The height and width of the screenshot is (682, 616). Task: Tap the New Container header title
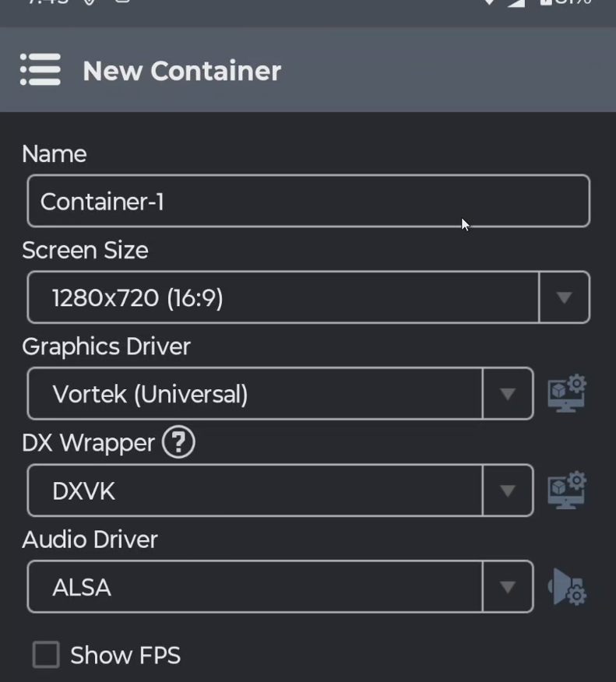[181, 71]
